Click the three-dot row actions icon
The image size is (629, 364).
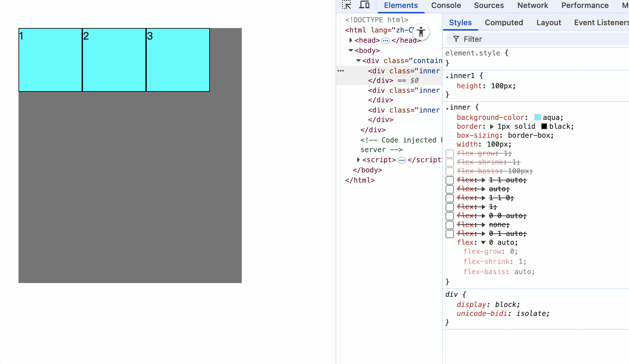point(341,71)
